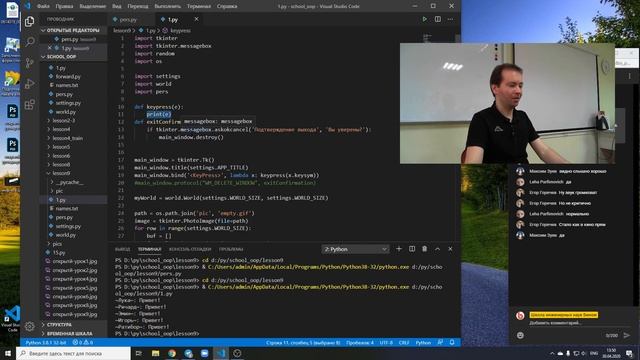Maximize the terminal panel with the chevron
The image size is (640, 360).
click(437, 249)
